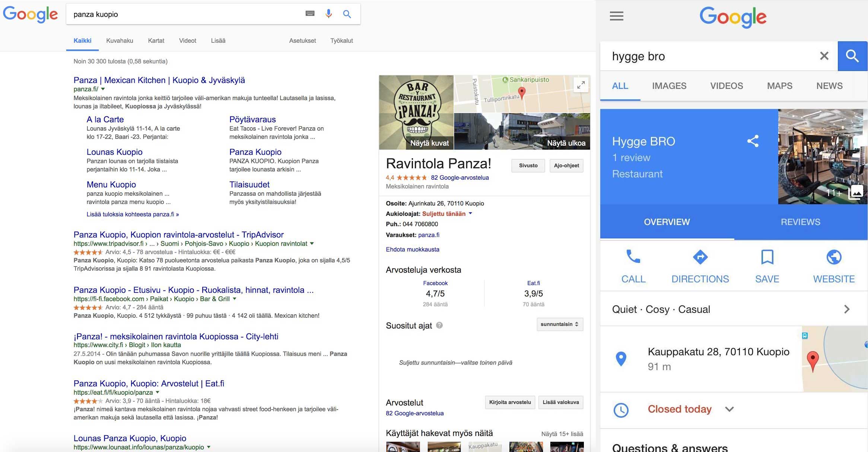
Task: Click the Näytä ulkoa street view thumbnail
Action: (x=522, y=132)
